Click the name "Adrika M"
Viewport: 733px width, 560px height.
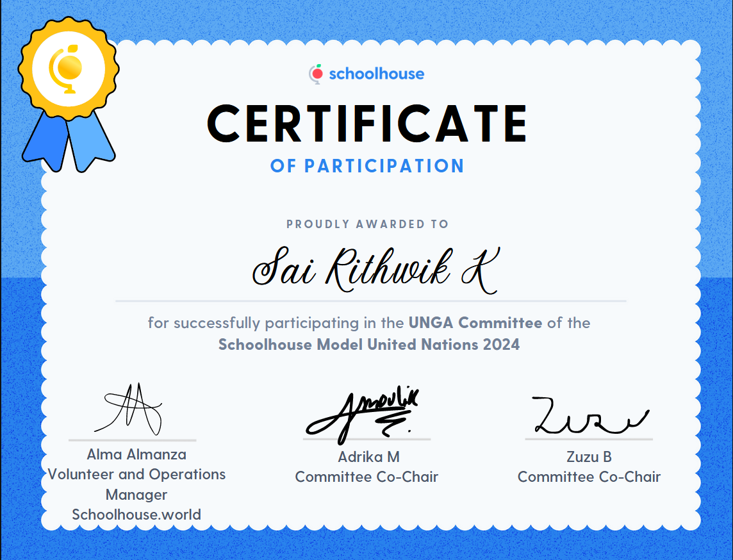tap(369, 457)
